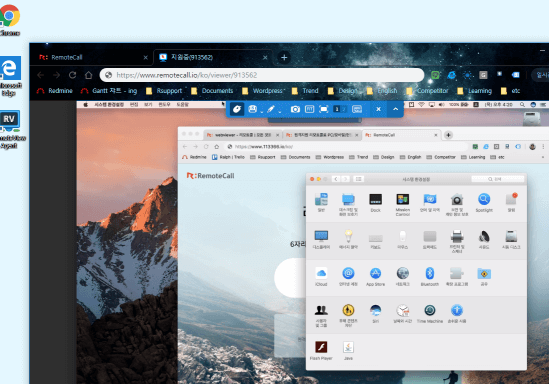Collapse the blue RemoteCall toolbar with chevron
The height and width of the screenshot is (384, 549).
[395, 109]
